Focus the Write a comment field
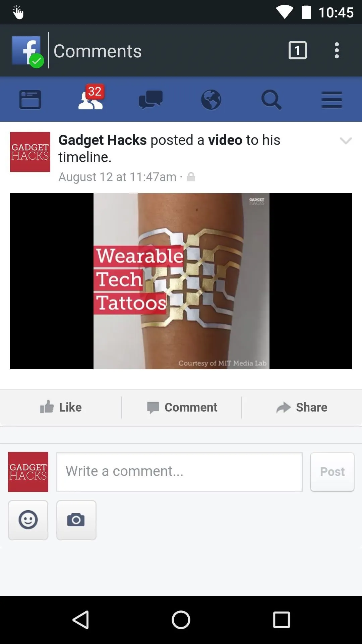 (x=180, y=472)
